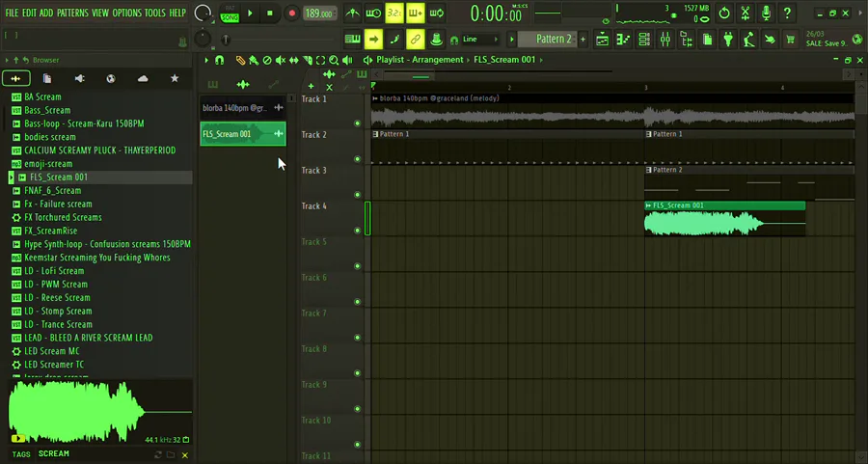868x464 pixels.
Task: Switch to browser starred favorites tab
Action: pyautogui.click(x=175, y=79)
